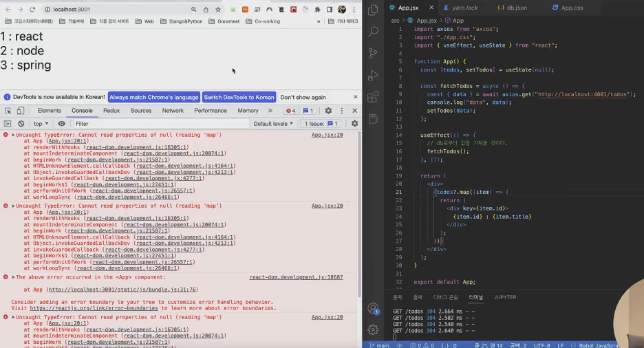
Task: Click Switch DevTools to Korean button
Action: click(239, 97)
